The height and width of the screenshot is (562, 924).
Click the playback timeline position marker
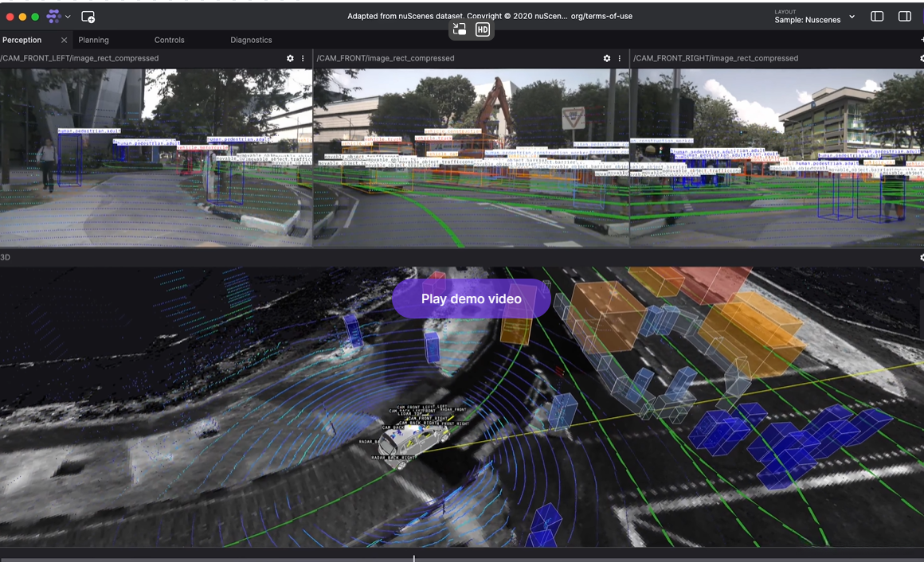point(413,558)
